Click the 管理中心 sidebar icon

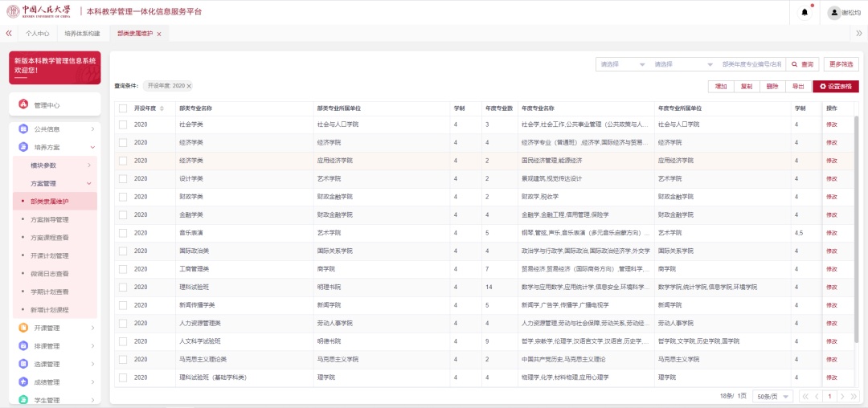[x=23, y=104]
